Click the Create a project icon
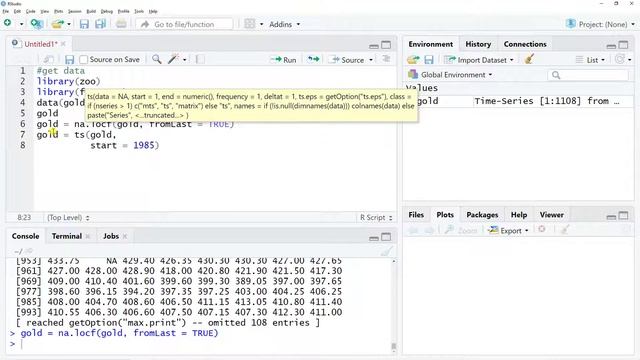Screen dimensions: 640x360 coord(37,24)
